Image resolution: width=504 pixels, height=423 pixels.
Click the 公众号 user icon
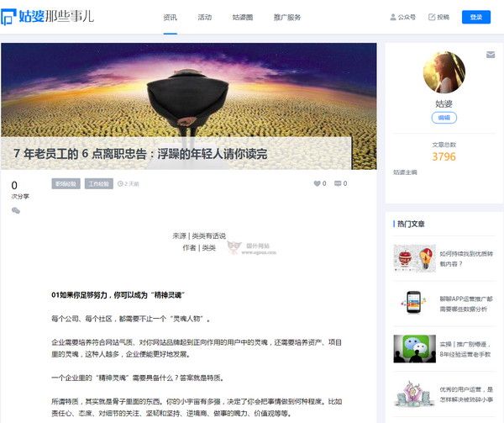point(393,17)
